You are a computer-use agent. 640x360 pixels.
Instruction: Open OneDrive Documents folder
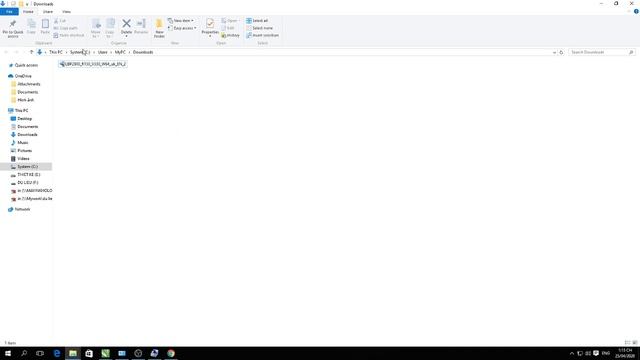(x=27, y=92)
